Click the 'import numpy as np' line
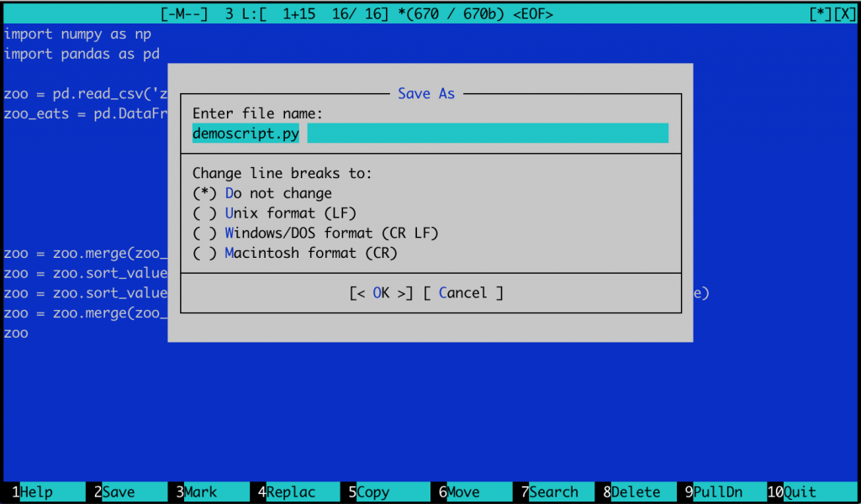 coord(77,34)
